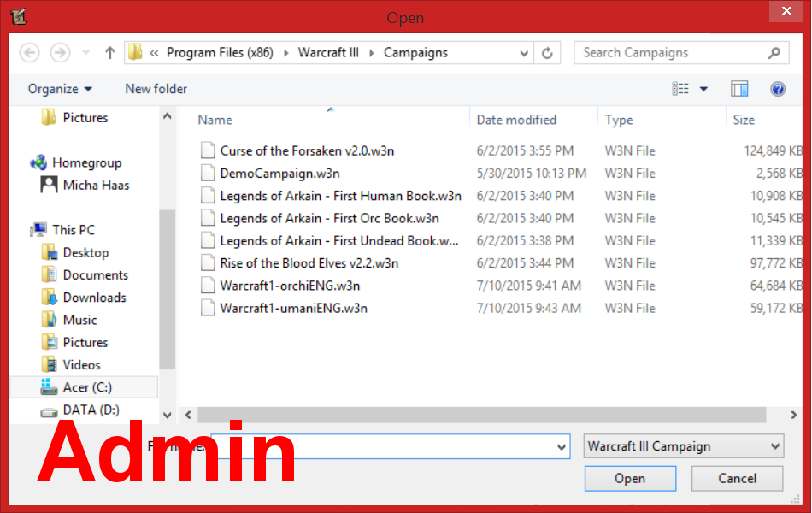Image resolution: width=812 pixels, height=513 pixels.
Task: Open top Pictures folder above Homegroup
Action: [x=85, y=118]
